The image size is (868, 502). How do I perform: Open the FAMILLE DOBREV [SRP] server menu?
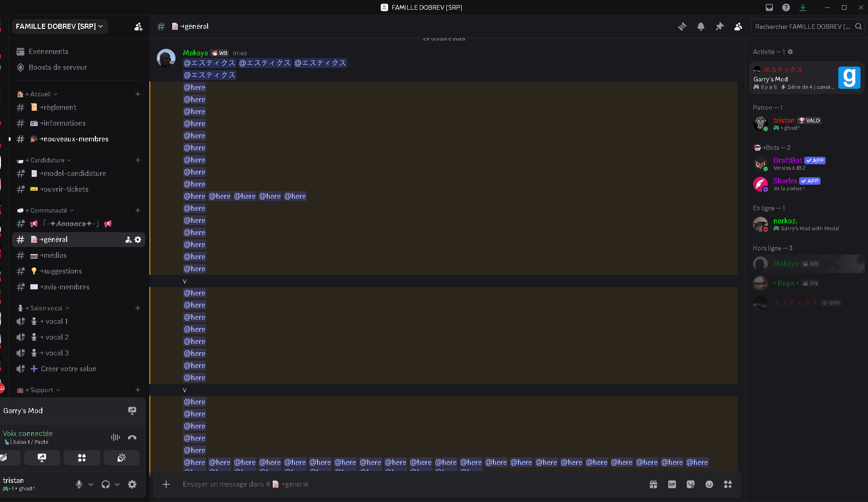point(60,27)
